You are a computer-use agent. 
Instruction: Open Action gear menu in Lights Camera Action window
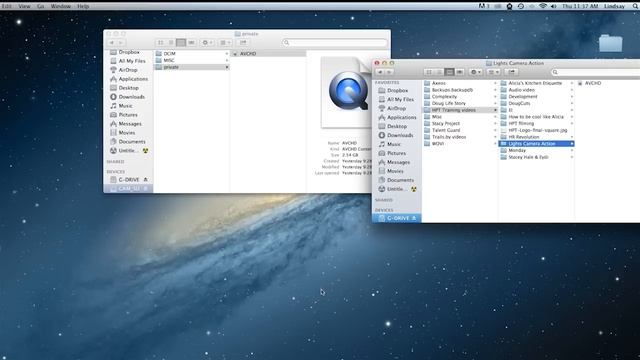pyautogui.click(x=476, y=72)
